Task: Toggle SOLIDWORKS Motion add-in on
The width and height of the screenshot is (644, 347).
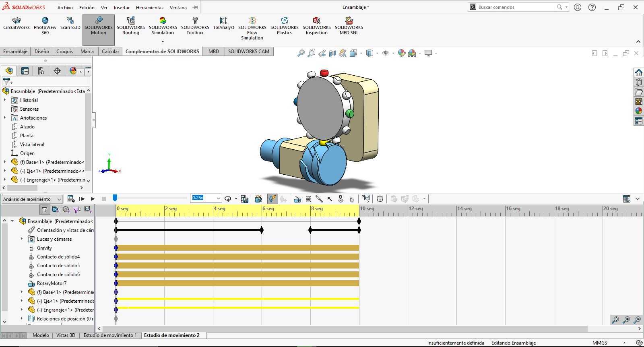Action: 99,30
